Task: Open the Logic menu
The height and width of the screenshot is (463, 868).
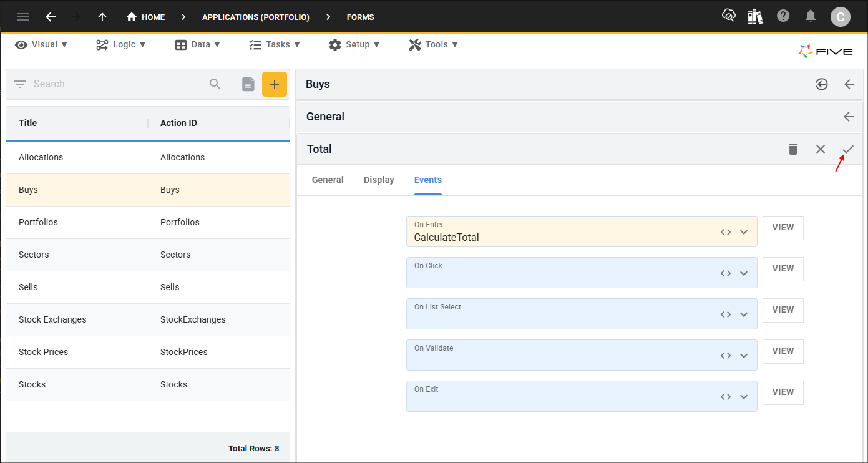Action: point(121,44)
